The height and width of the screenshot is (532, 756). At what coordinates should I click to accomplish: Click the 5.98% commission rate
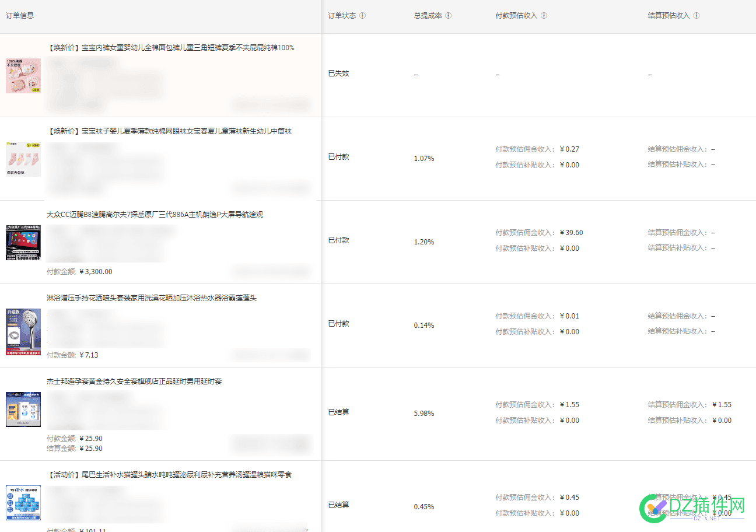(424, 414)
